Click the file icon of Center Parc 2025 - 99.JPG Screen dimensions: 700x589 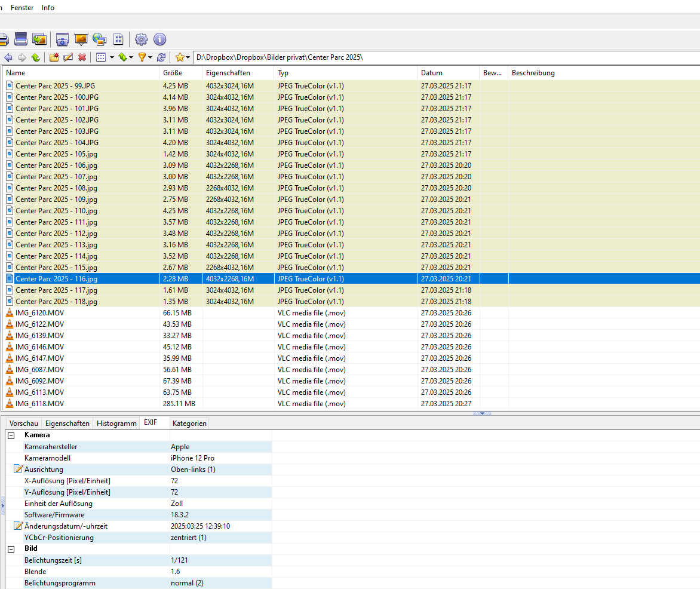(x=10, y=86)
